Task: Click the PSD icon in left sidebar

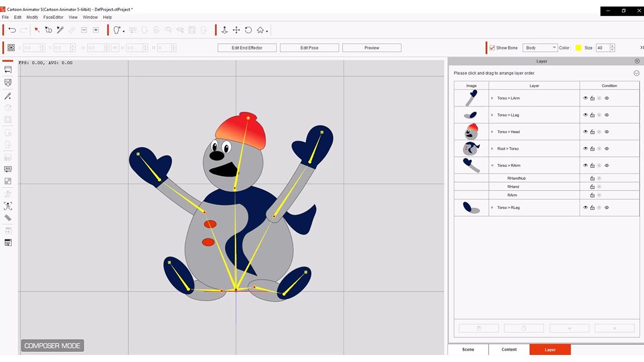Action: pyautogui.click(x=8, y=242)
